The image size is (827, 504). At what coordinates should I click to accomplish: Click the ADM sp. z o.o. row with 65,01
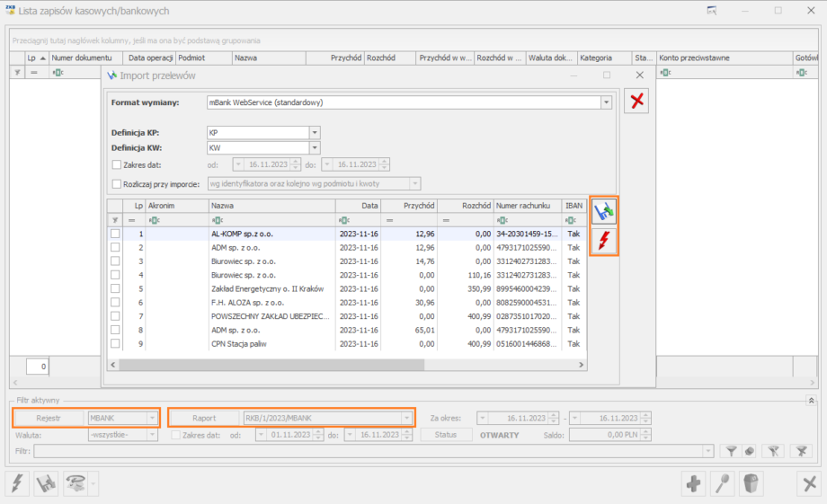348,330
